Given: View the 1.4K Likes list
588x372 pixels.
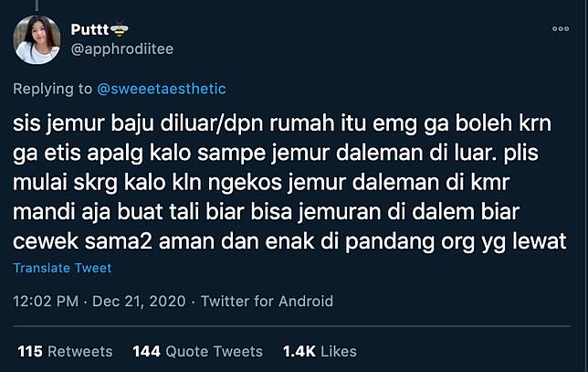Looking at the screenshot, I should (320, 351).
